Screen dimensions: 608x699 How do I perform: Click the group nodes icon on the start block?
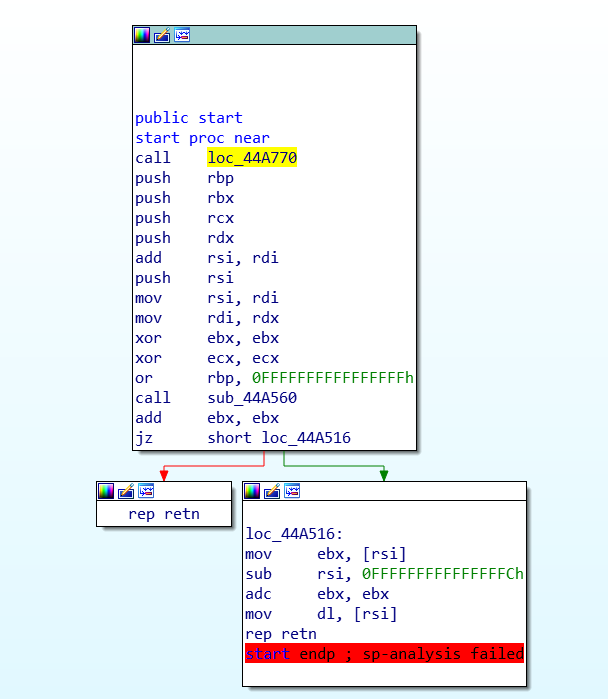tap(182, 34)
